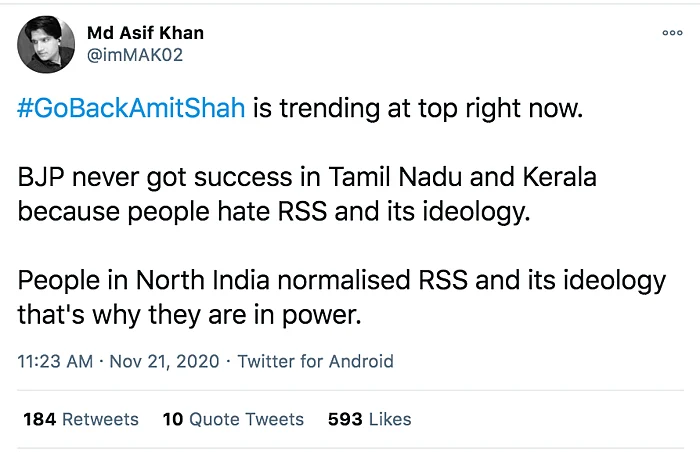Click the BJP word in the tweet

pos(42,181)
